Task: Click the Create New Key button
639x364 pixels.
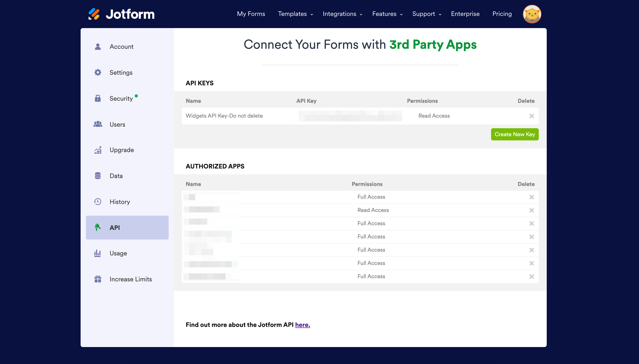Action: tap(514, 134)
